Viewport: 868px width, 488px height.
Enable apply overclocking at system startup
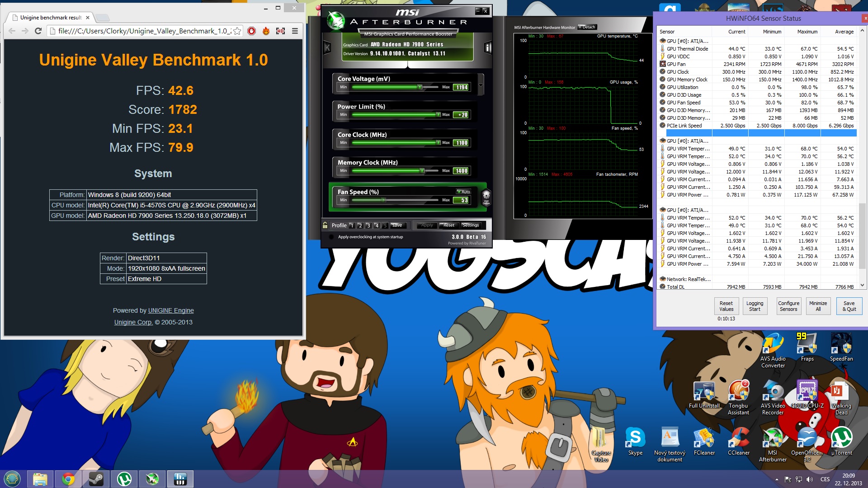(x=331, y=237)
